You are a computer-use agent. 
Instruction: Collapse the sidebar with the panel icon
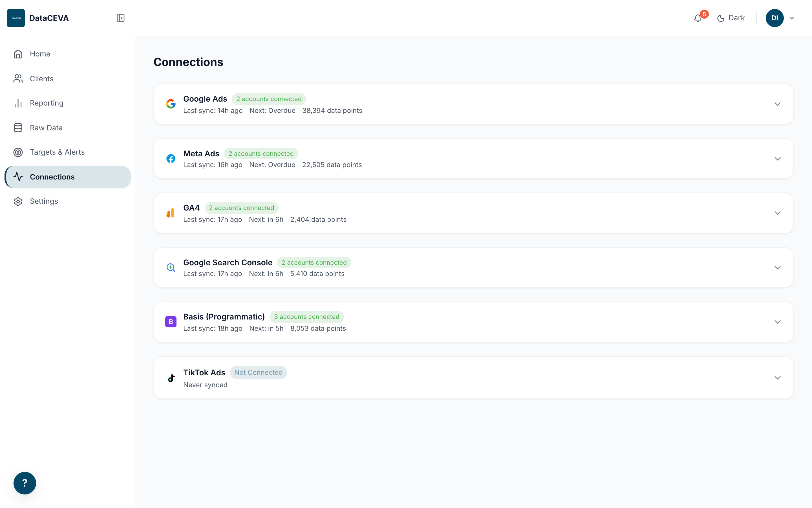click(x=120, y=18)
